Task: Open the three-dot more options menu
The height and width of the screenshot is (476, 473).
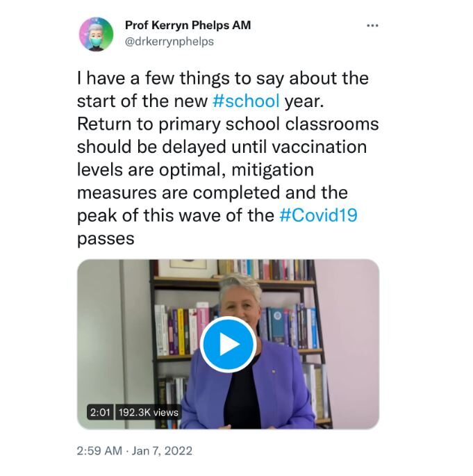Action: pyautogui.click(x=372, y=26)
